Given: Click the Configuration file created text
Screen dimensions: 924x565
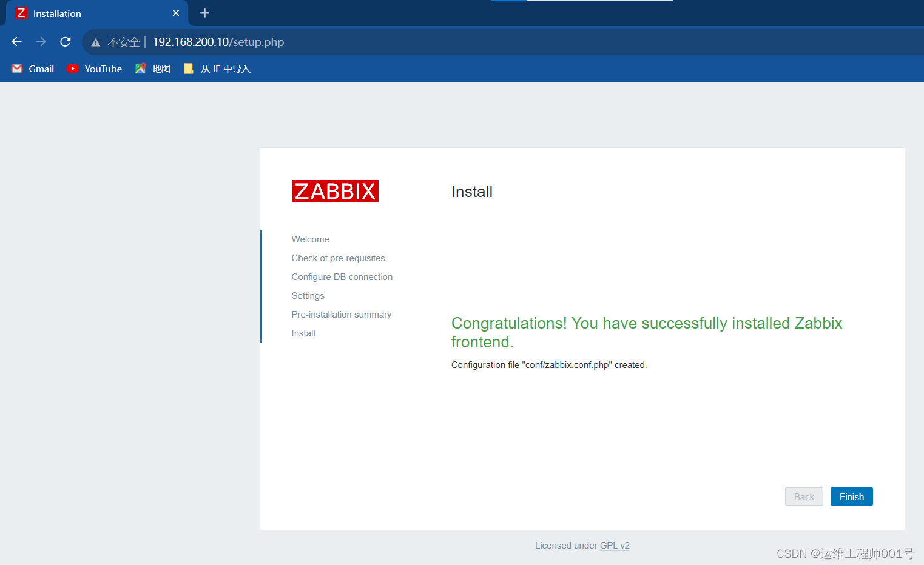Looking at the screenshot, I should click(549, 365).
